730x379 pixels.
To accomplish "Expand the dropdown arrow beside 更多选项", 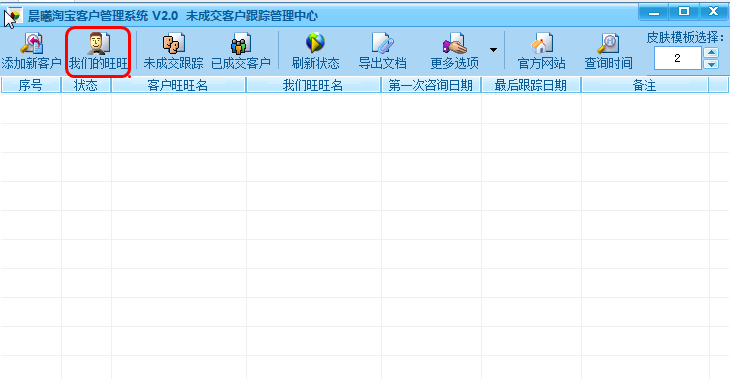I will pyautogui.click(x=493, y=50).
